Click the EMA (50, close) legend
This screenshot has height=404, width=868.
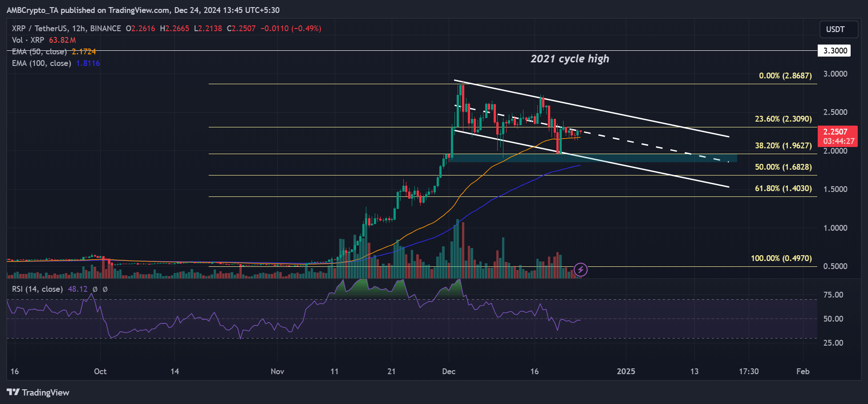click(39, 52)
